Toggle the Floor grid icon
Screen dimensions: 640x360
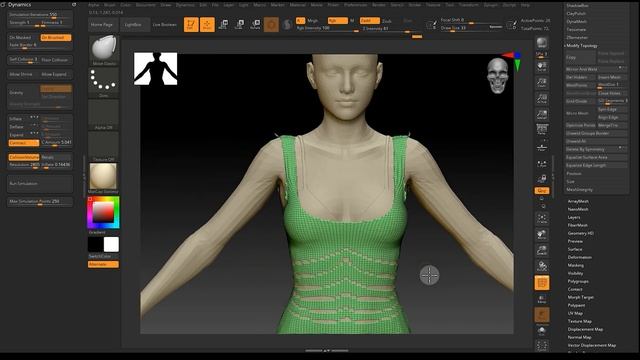[x=542, y=147]
